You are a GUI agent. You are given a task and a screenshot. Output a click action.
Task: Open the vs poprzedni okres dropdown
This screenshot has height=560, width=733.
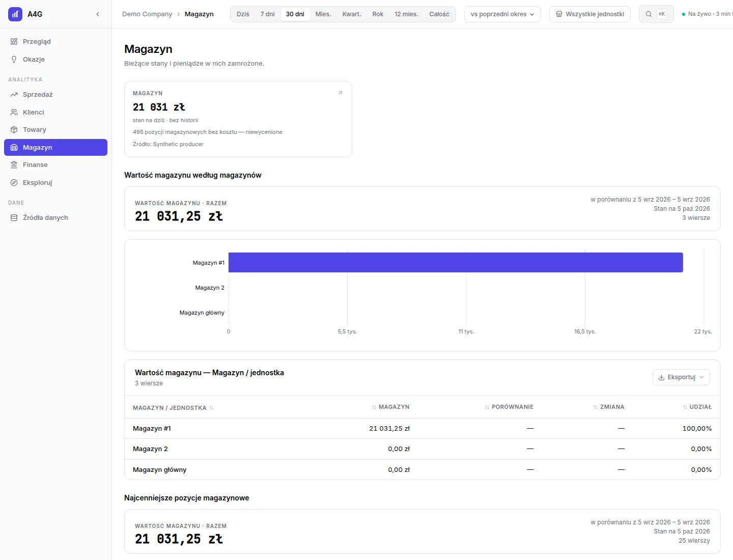[502, 14]
